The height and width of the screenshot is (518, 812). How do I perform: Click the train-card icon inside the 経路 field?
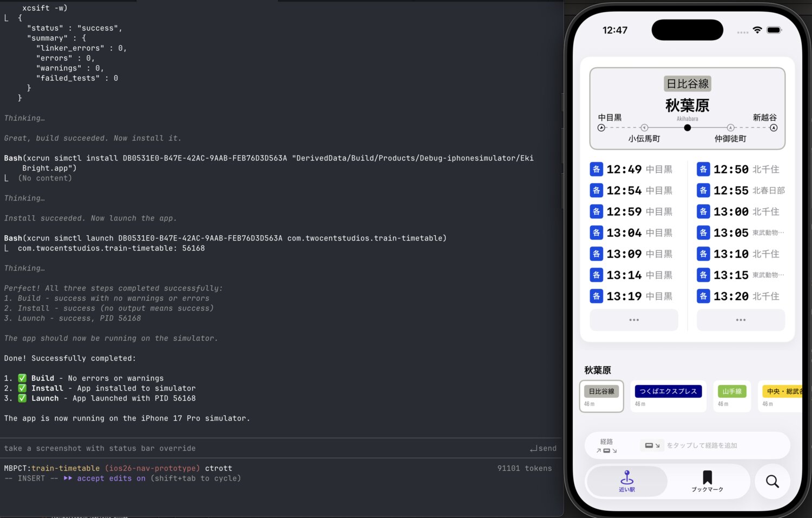pyautogui.click(x=652, y=445)
